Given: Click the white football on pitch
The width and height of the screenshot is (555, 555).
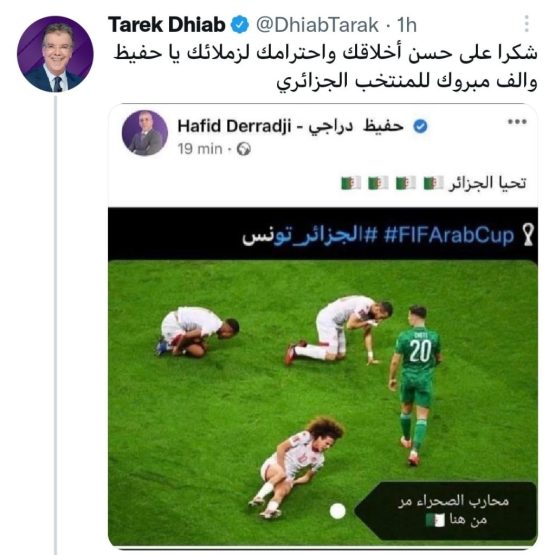Looking at the screenshot, I should click(337, 511).
